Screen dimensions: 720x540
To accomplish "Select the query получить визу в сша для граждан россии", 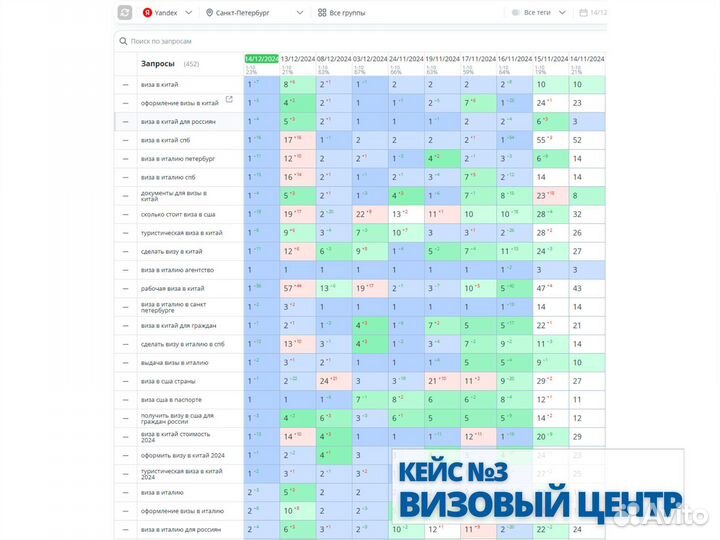I will [177, 419].
